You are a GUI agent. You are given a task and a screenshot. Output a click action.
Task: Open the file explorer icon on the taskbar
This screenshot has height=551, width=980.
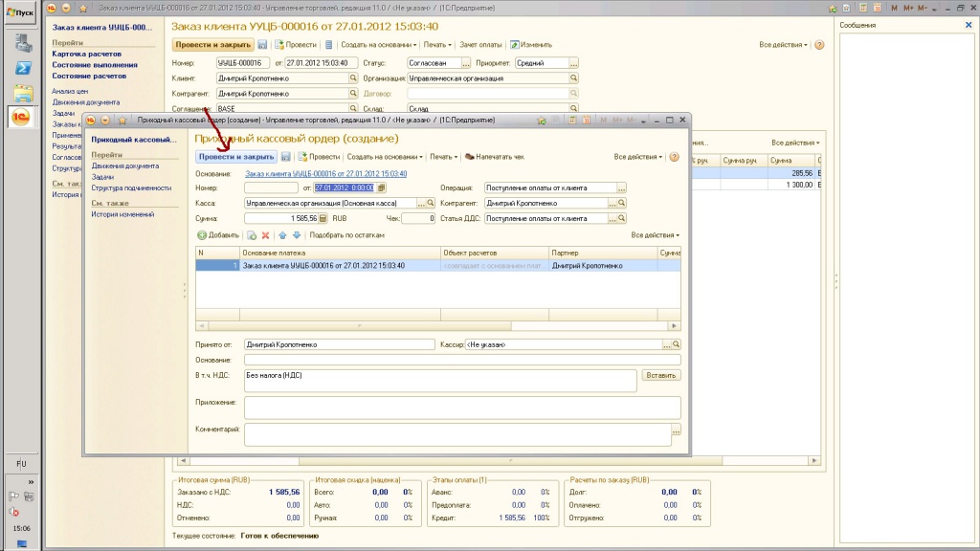23,93
